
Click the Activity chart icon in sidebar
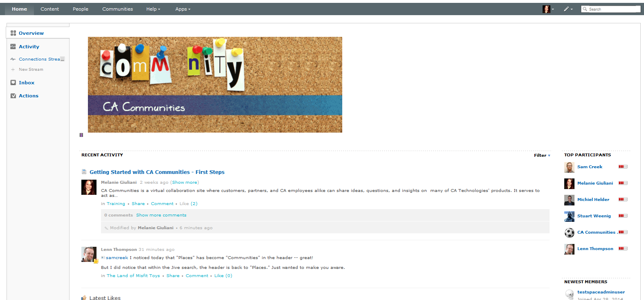[x=13, y=47]
